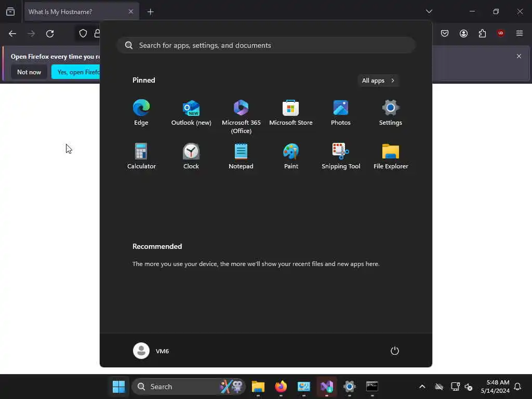The height and width of the screenshot is (399, 532).
Task: Open the Firefox extensions puzzle icon
Action: point(482,33)
